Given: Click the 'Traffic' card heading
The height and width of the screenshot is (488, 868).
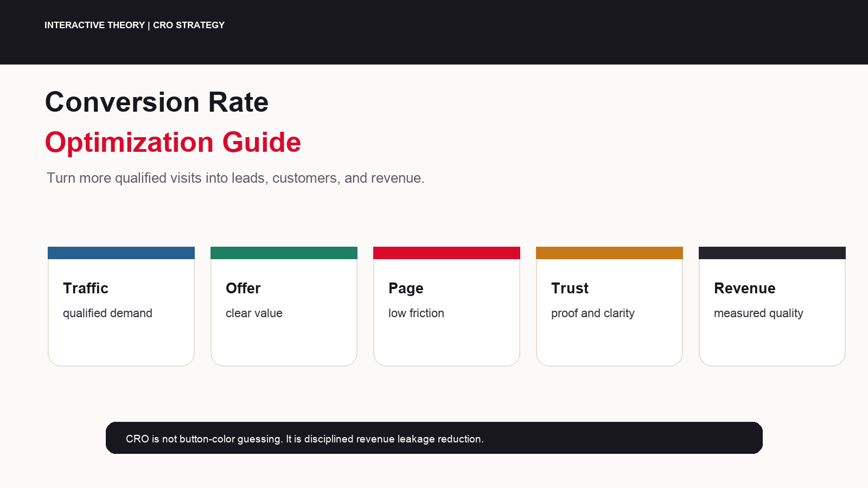Looking at the screenshot, I should pos(86,288).
